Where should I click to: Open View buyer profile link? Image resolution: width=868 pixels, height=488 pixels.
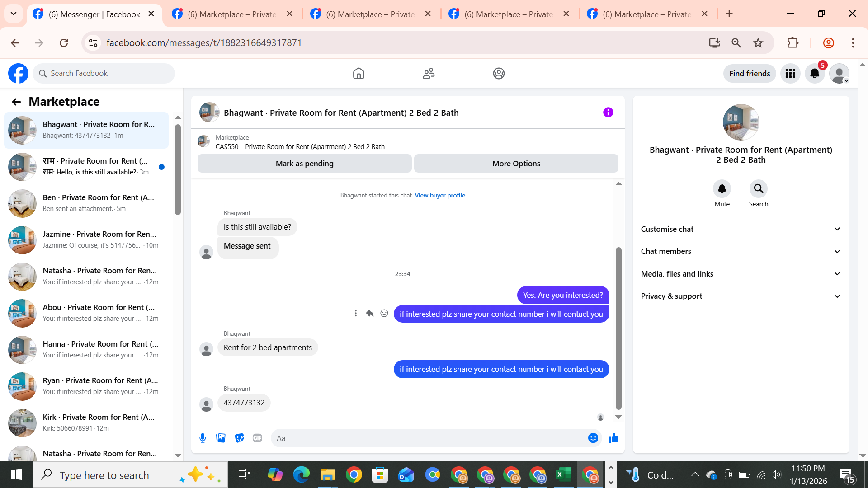[x=439, y=195]
